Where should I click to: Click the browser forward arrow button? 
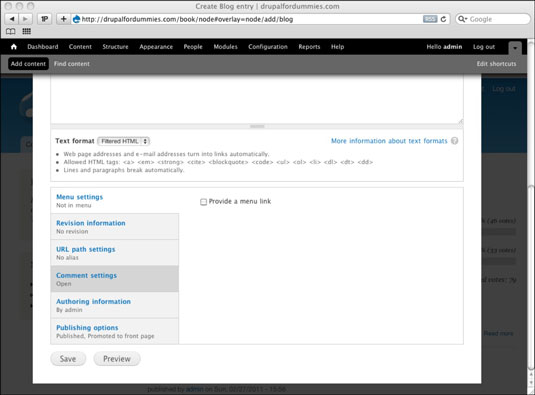(25, 19)
